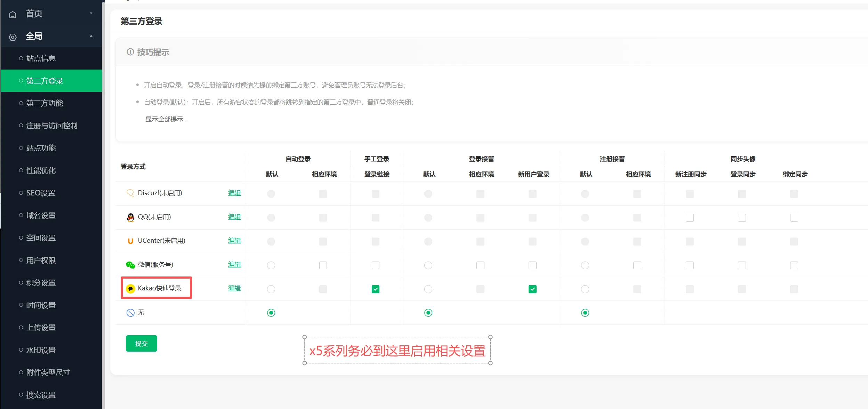Check 微信 新用户登录 checkbox
The width and height of the screenshot is (868, 409).
(x=532, y=265)
